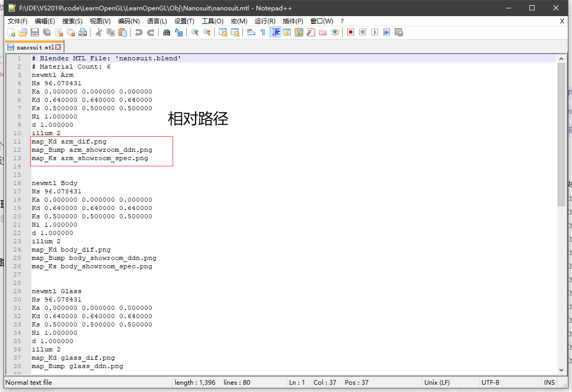Screen dimensions: 572x392
Task: Open the 语言(L) menu
Action: [x=159, y=21]
